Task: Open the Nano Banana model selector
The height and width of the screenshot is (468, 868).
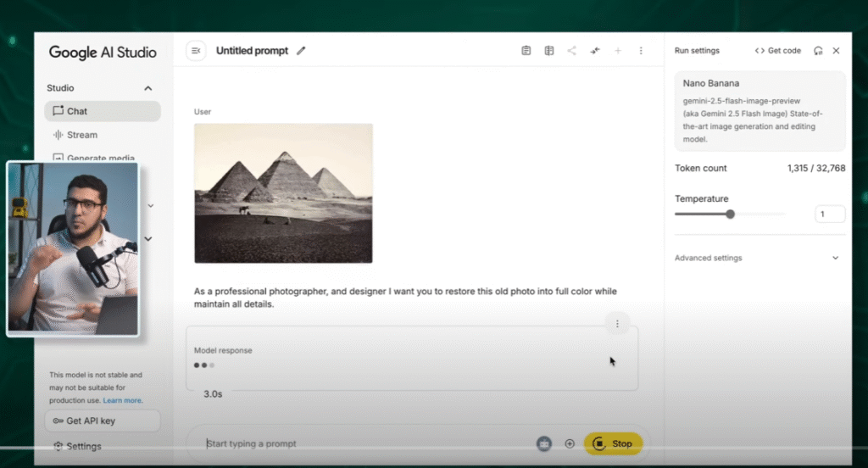Action: pos(759,110)
